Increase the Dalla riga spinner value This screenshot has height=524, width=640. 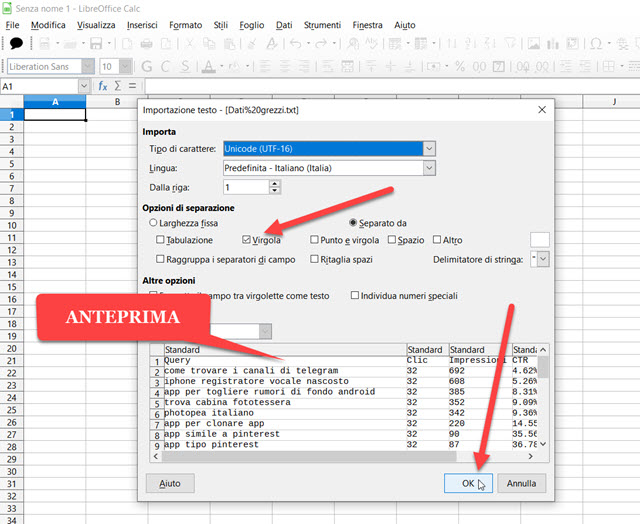coord(275,184)
